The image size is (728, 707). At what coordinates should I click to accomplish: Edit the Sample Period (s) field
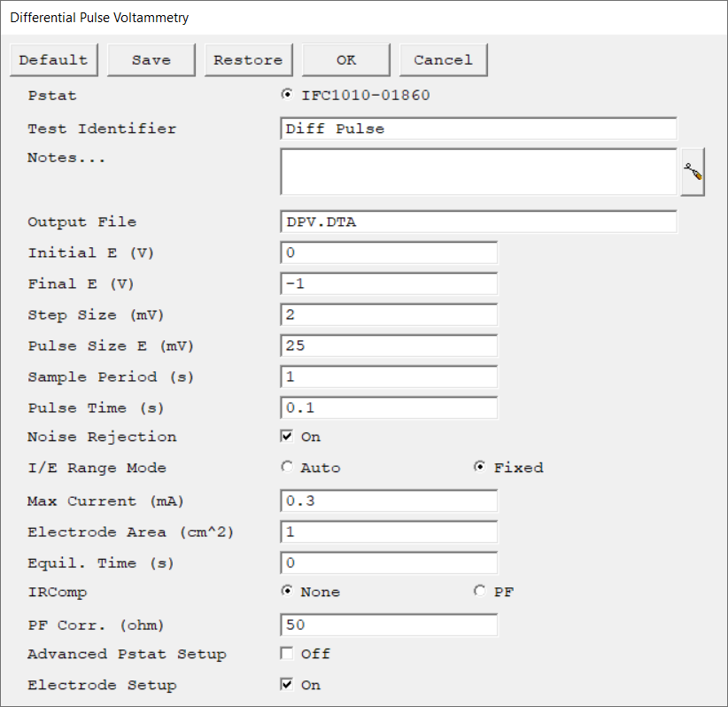pyautogui.click(x=389, y=377)
